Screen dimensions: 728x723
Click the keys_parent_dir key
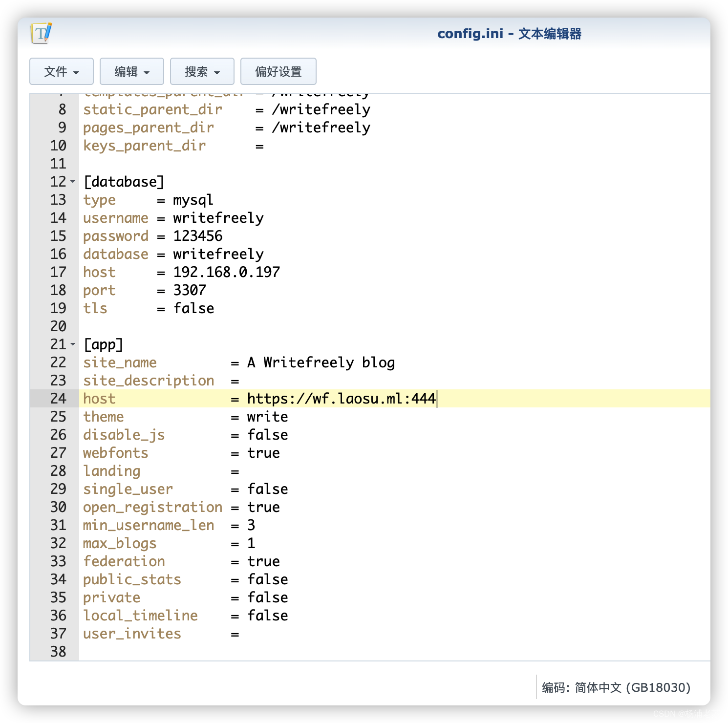coord(144,146)
